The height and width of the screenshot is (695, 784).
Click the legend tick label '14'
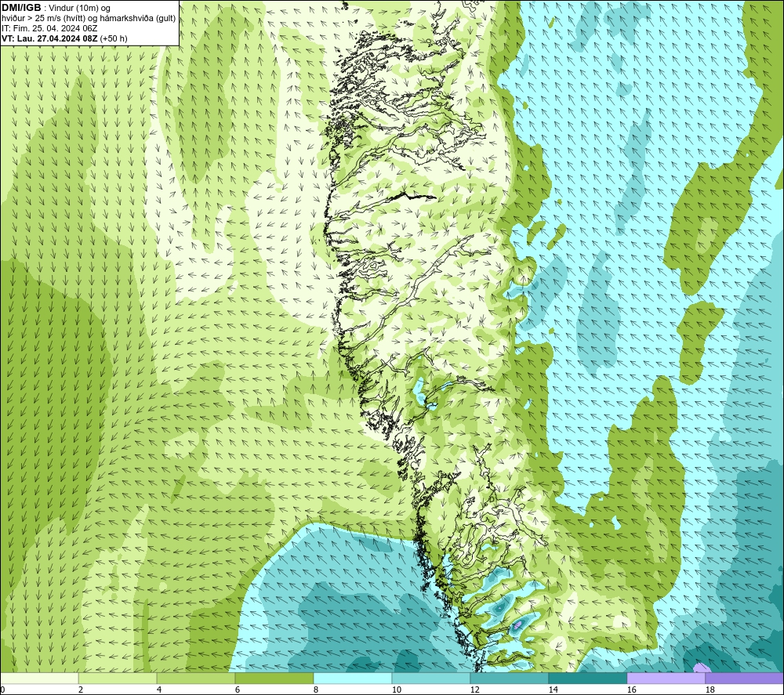pos(553,690)
